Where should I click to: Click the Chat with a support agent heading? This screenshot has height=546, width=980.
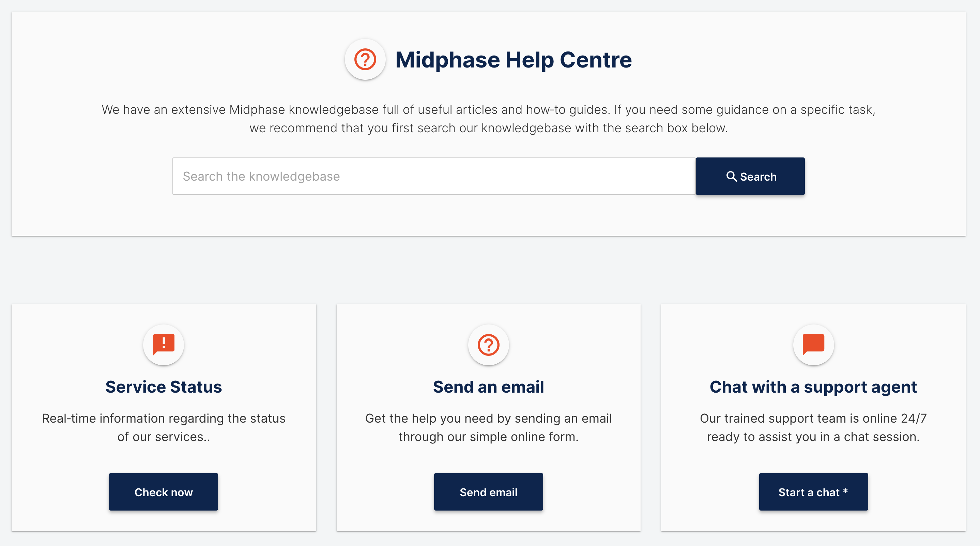813,387
